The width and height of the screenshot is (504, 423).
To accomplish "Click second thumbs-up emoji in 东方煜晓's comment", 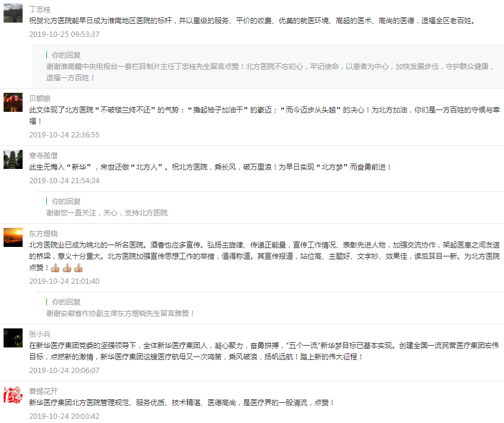I will tap(67, 268).
